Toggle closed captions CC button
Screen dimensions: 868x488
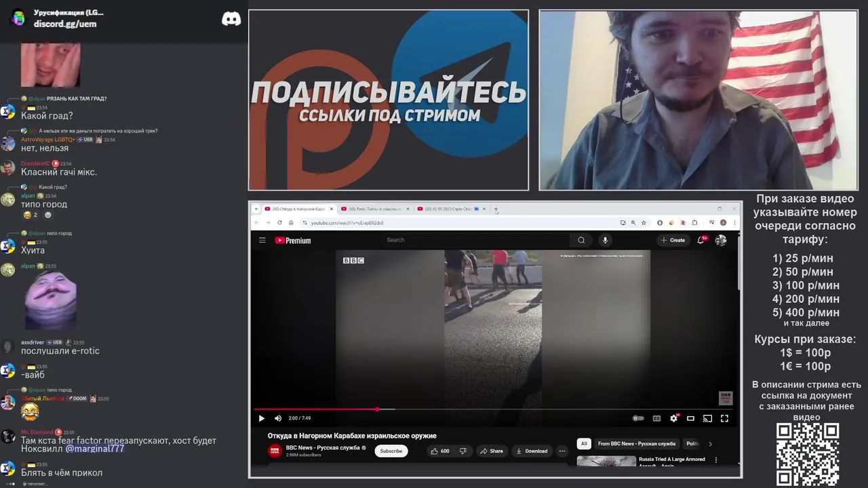point(656,418)
